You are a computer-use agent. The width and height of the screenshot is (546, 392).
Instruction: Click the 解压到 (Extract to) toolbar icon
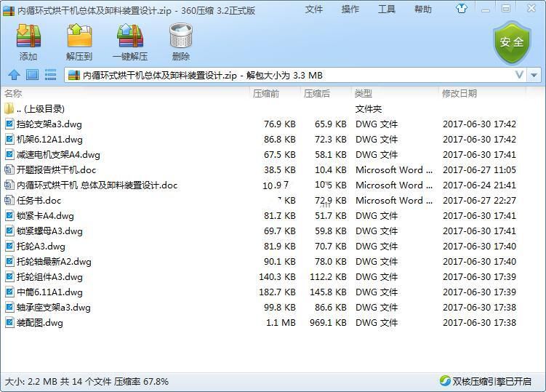tap(79, 36)
